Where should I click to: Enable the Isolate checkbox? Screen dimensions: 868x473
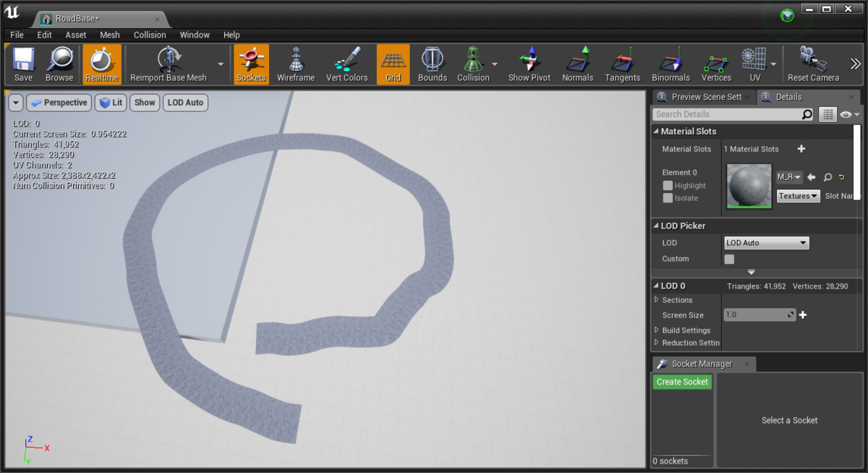(668, 198)
